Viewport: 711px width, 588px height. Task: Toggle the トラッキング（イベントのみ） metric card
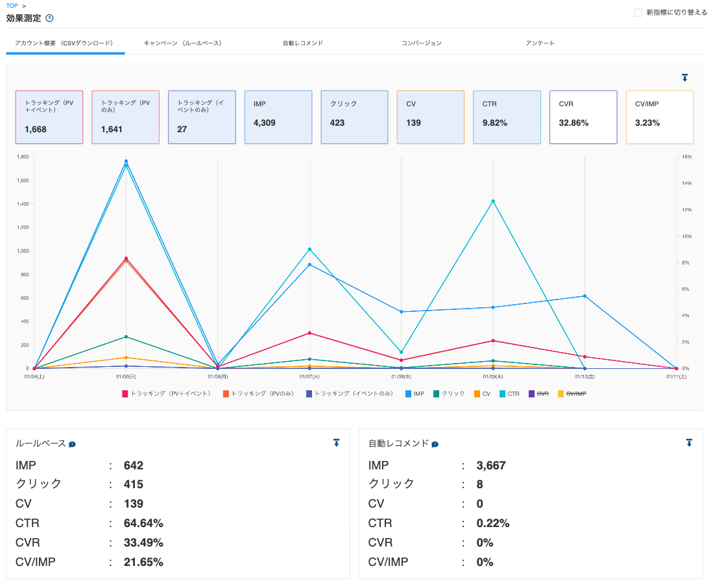tap(202, 117)
